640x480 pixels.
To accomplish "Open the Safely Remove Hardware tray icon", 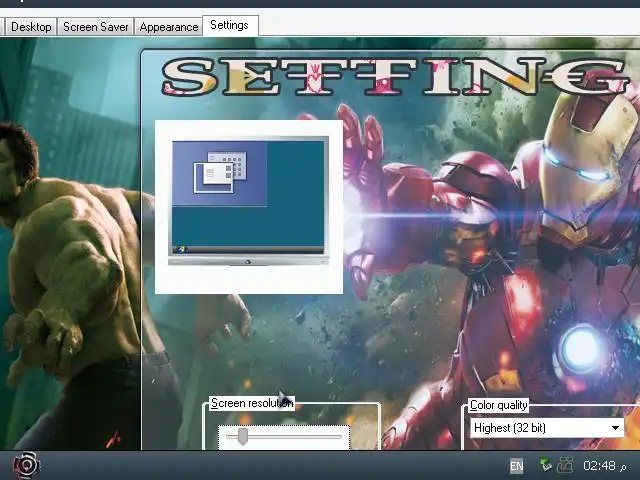I will tap(545, 465).
